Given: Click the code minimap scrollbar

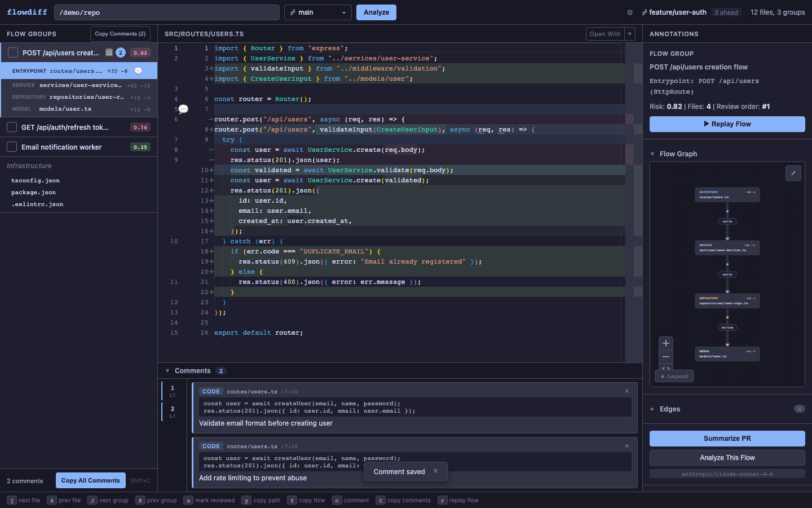Looking at the screenshot, I should pyautogui.click(x=634, y=203).
